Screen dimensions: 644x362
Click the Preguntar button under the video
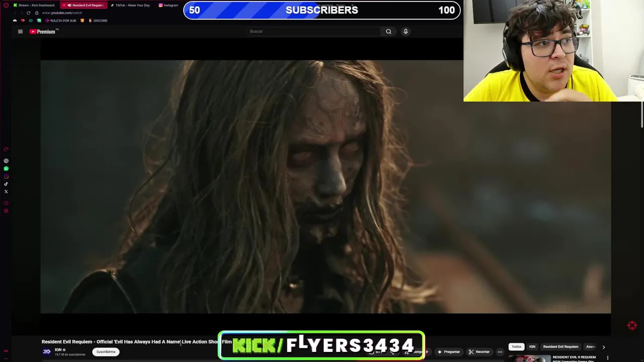448,352
